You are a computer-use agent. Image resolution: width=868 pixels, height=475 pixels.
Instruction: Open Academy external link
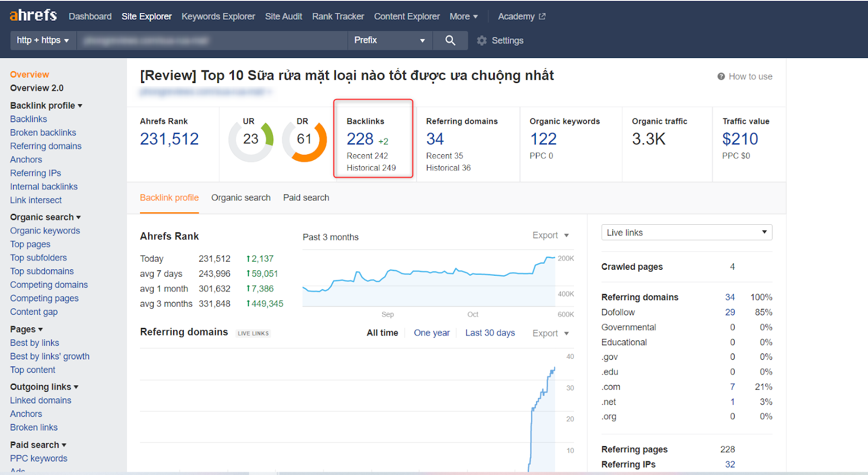(521, 16)
